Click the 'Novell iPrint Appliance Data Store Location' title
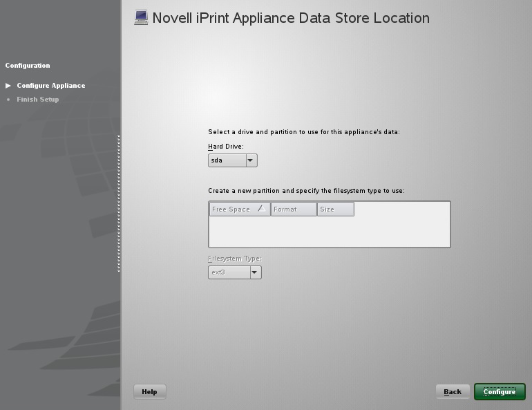The image size is (532, 410). click(x=291, y=18)
